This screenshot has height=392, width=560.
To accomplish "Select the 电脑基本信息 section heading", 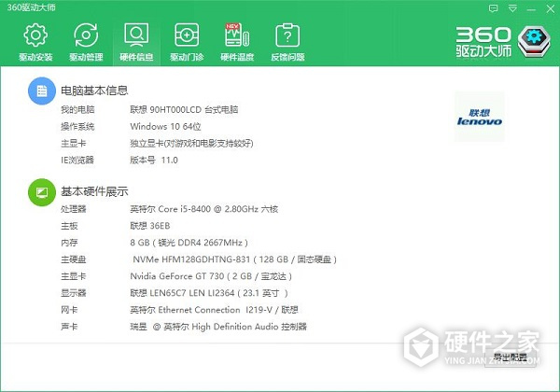I will click(x=94, y=91).
